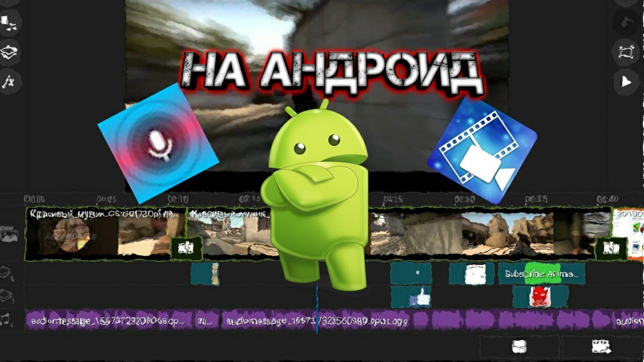Screen dimensions: 644x362
Task: Open the media and music import panel
Action: (9, 23)
